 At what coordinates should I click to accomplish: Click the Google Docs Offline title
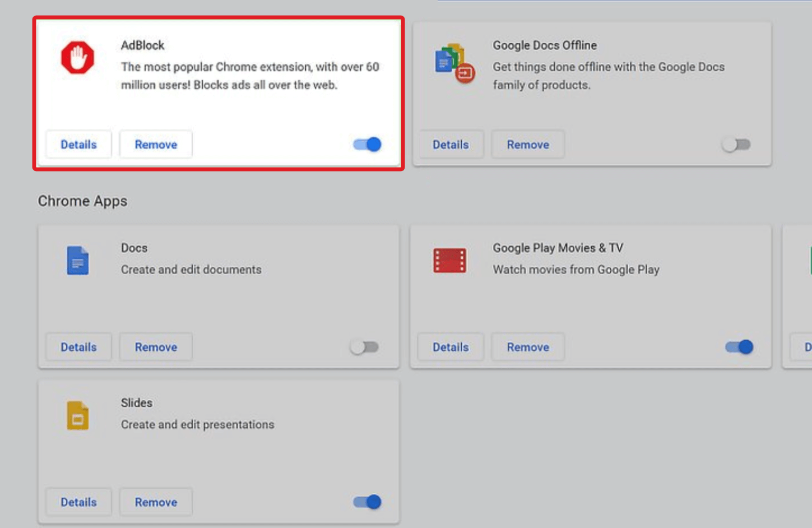pyautogui.click(x=545, y=45)
